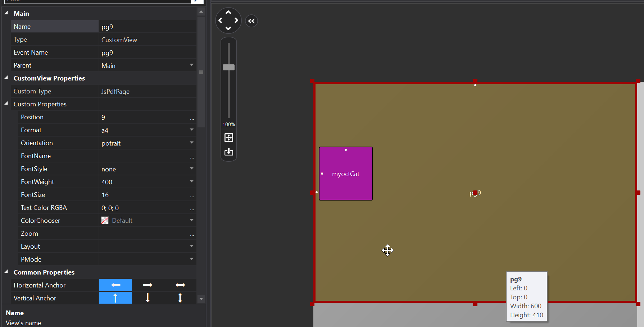Click the bottom-center resize handle of pg9
Image resolution: width=644 pixels, height=327 pixels.
pos(475,304)
